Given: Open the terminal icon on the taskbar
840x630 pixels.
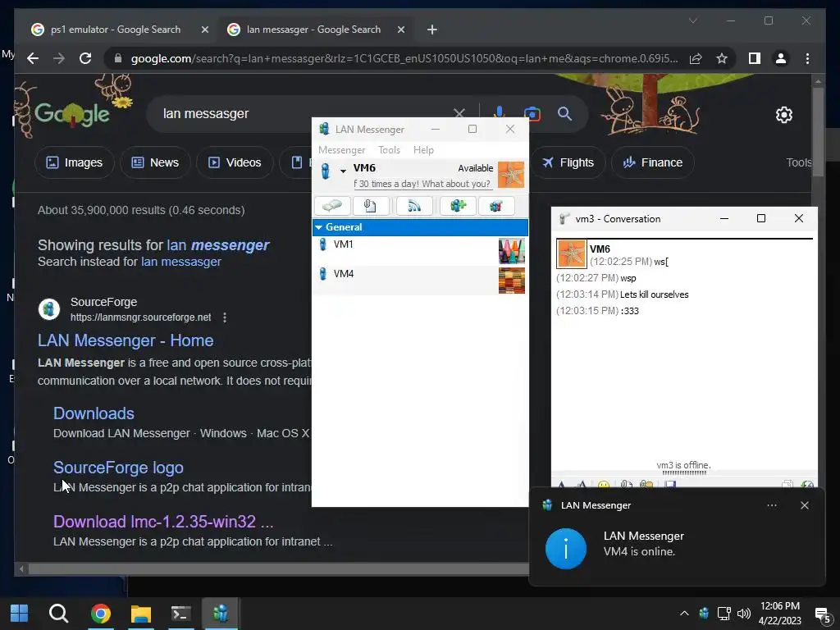Looking at the screenshot, I should pos(181,614).
